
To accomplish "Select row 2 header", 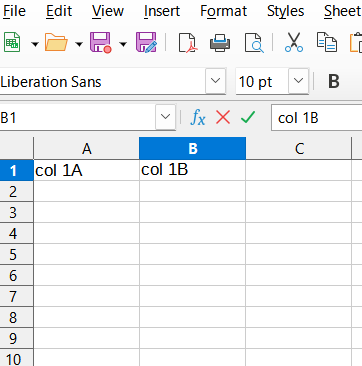I will (16, 191).
